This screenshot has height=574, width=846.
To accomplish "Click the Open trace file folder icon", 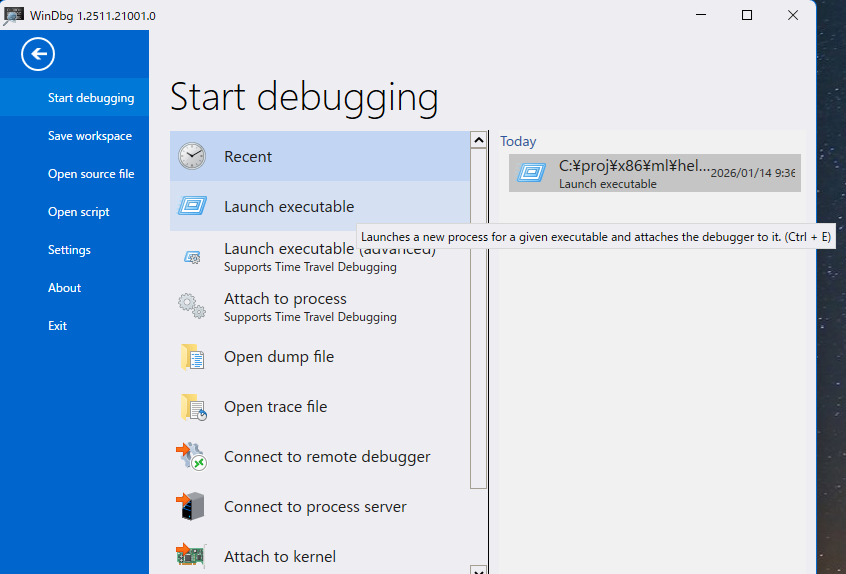I will pyautogui.click(x=192, y=407).
